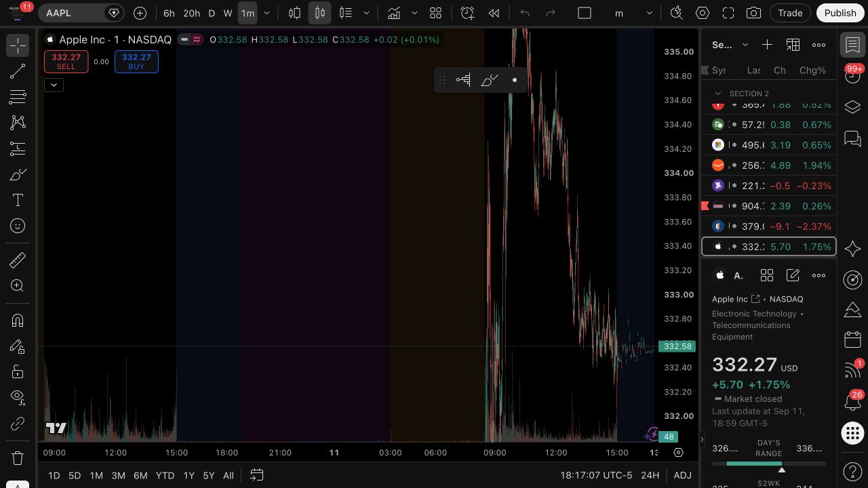Switch to the 6h interval
868x488 pixels.
point(169,13)
